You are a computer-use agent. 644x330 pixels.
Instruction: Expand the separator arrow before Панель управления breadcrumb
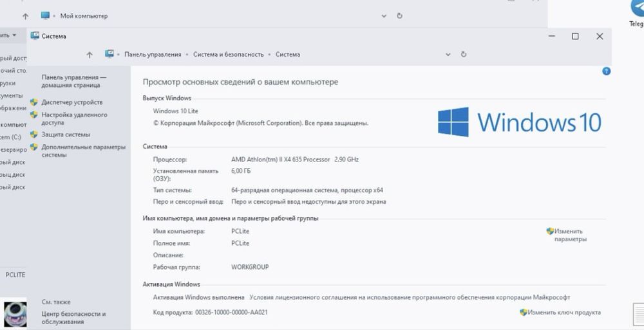coord(118,54)
